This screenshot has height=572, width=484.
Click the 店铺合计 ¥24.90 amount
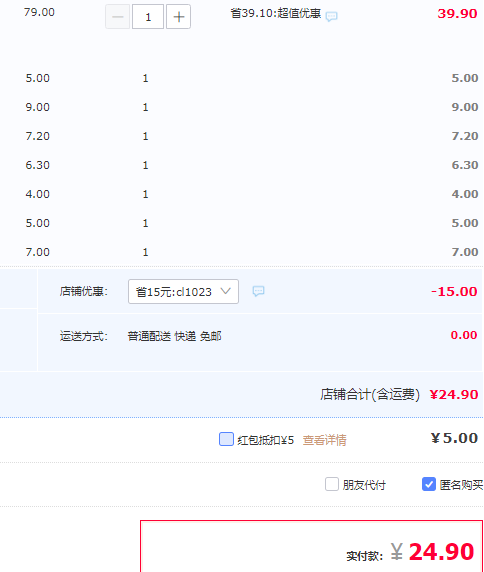pos(454,394)
